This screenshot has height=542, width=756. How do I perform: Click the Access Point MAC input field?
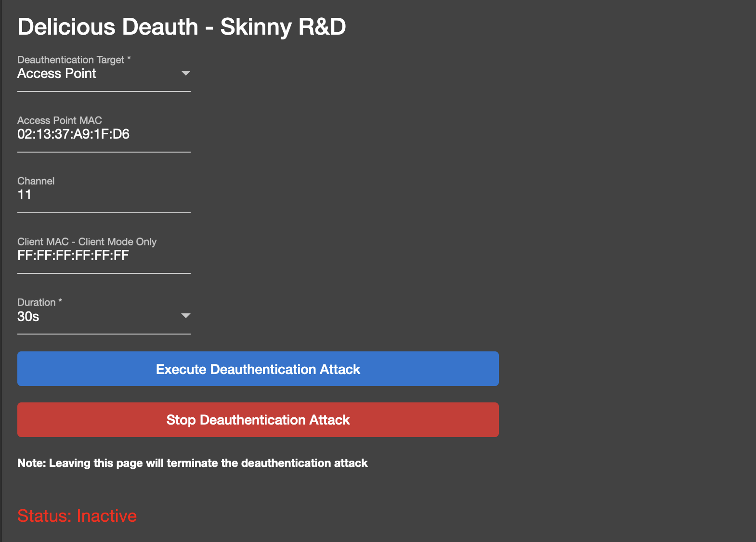[x=104, y=134]
